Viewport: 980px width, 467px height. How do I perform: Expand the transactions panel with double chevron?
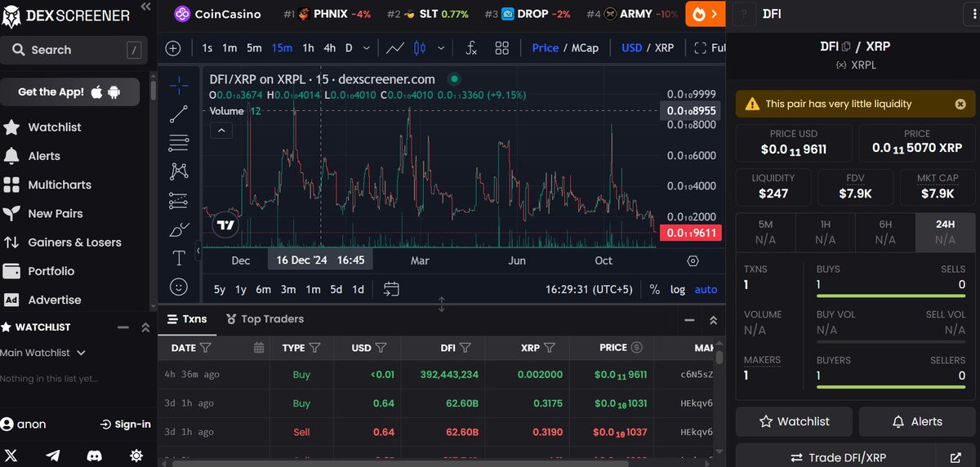click(x=713, y=321)
